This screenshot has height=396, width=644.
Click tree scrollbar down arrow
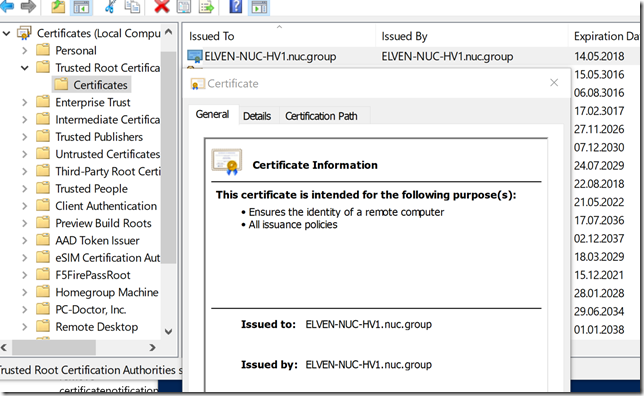pos(168,331)
